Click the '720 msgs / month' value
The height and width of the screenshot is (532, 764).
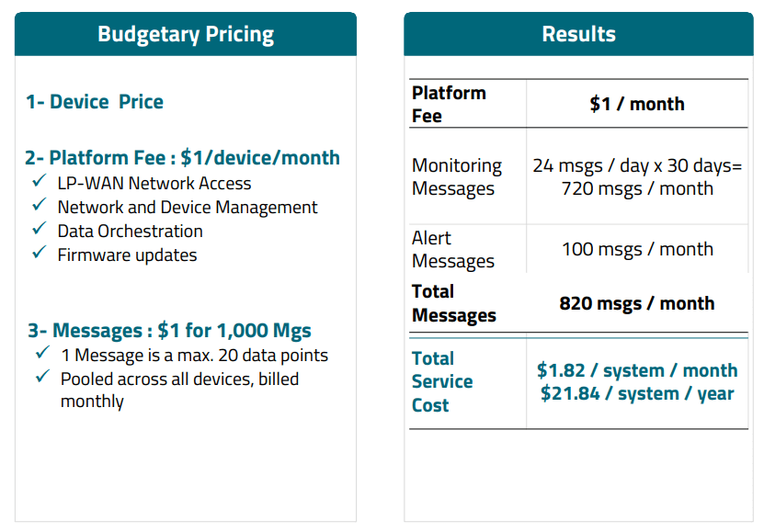(x=637, y=188)
